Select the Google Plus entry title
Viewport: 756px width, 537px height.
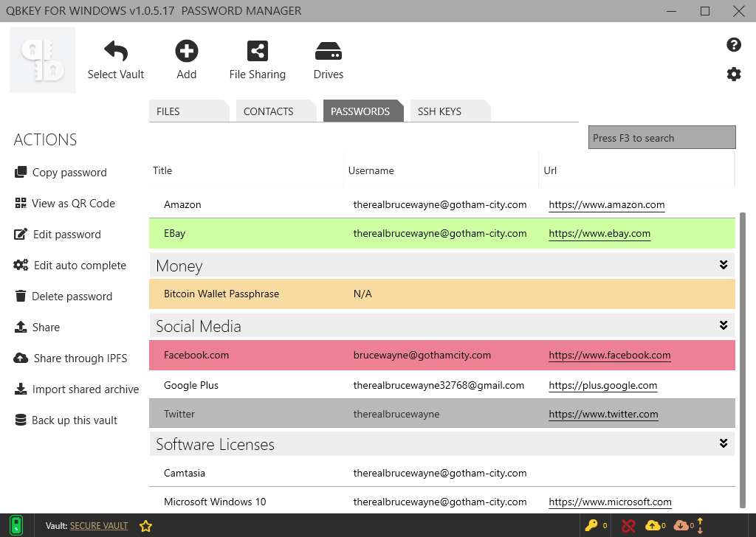click(191, 385)
